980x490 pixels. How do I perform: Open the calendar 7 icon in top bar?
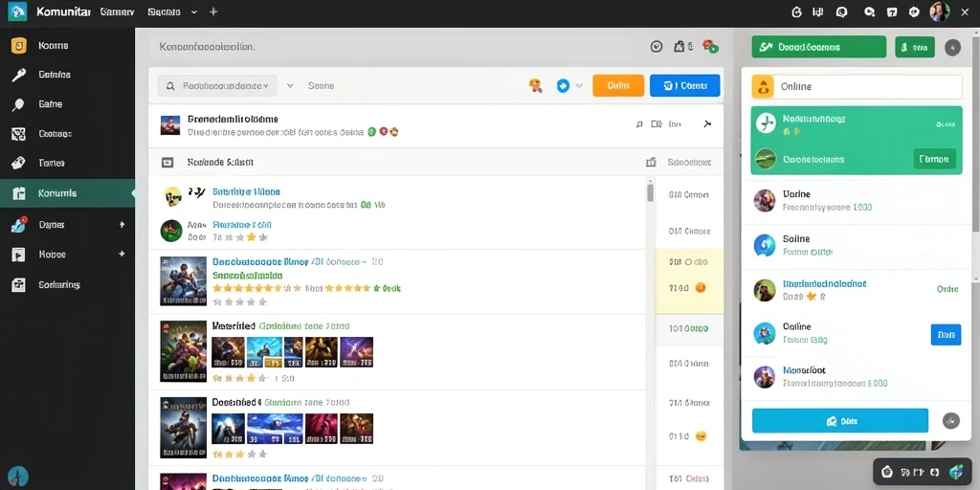892,11
